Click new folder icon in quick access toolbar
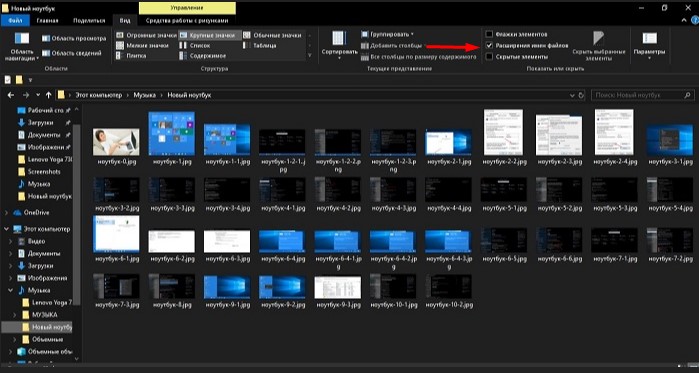The image size is (699, 373). tap(19, 80)
